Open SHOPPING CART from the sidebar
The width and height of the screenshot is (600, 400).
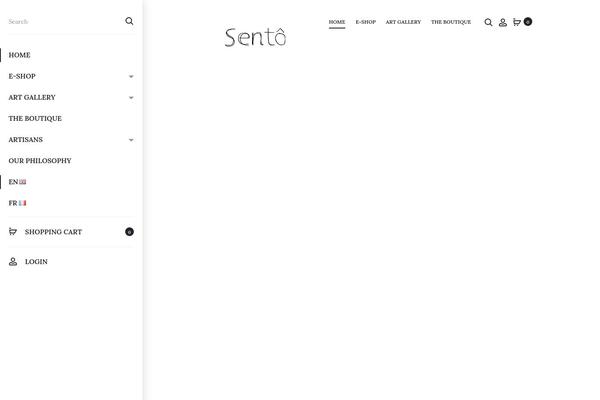(x=53, y=232)
